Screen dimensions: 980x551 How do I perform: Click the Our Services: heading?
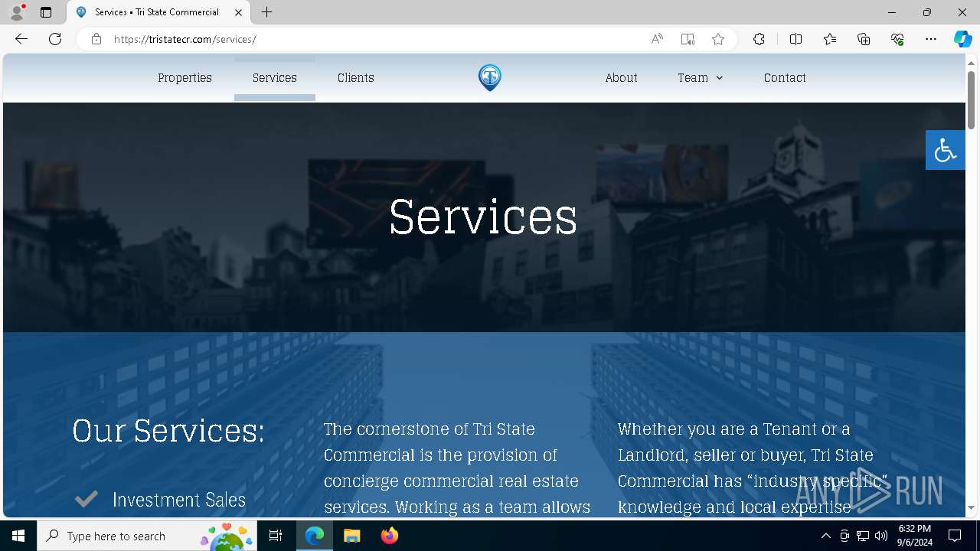click(x=168, y=430)
